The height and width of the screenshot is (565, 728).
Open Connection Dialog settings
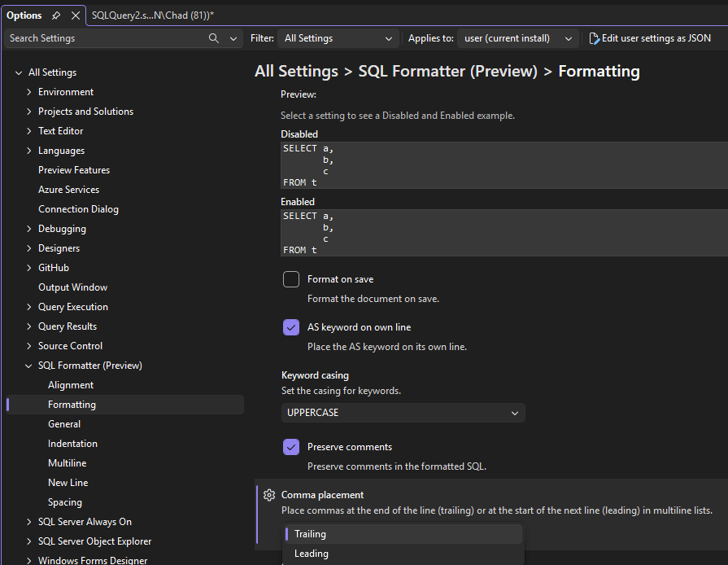click(78, 209)
